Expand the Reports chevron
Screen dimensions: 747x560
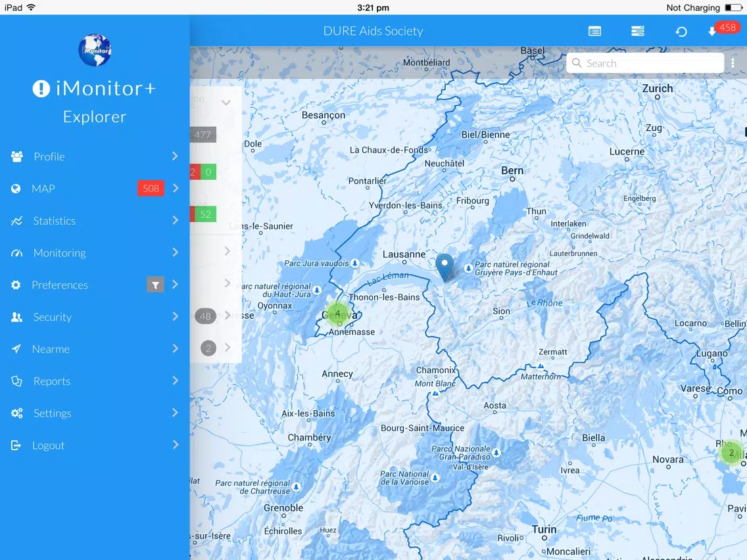(x=176, y=381)
